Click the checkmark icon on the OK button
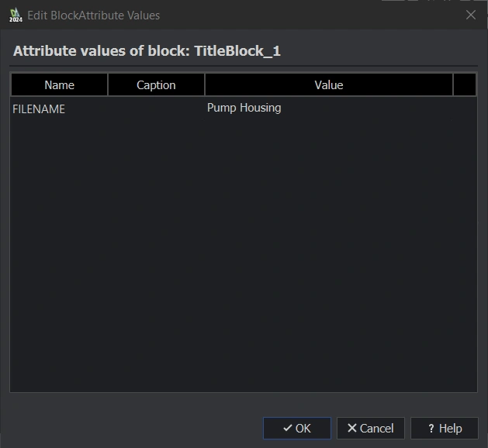Screen dimensions: 488x448 tap(287, 428)
